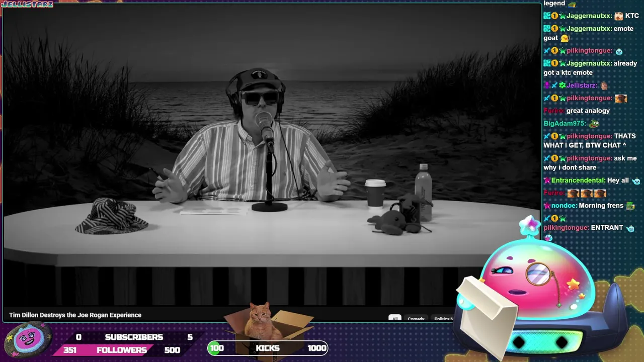This screenshot has height=362, width=644.
Task: Click the blue droplet emote after 'Hey all'
Action: (x=636, y=181)
